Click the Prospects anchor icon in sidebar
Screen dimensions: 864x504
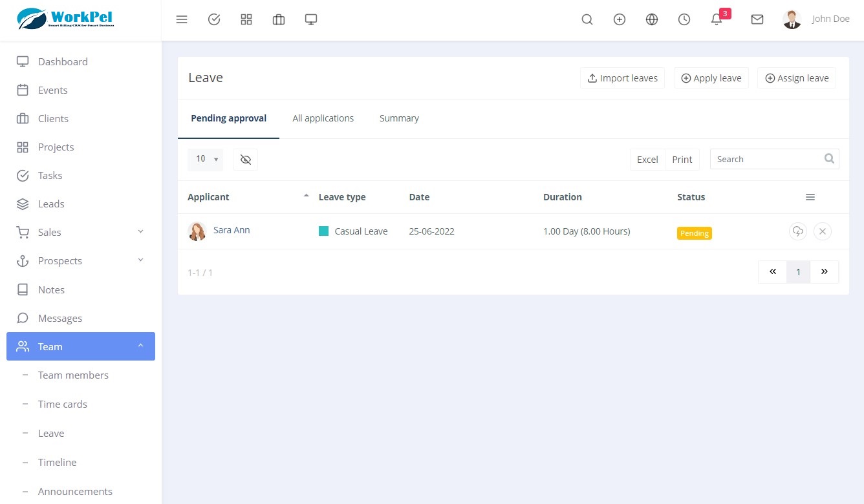pyautogui.click(x=23, y=261)
